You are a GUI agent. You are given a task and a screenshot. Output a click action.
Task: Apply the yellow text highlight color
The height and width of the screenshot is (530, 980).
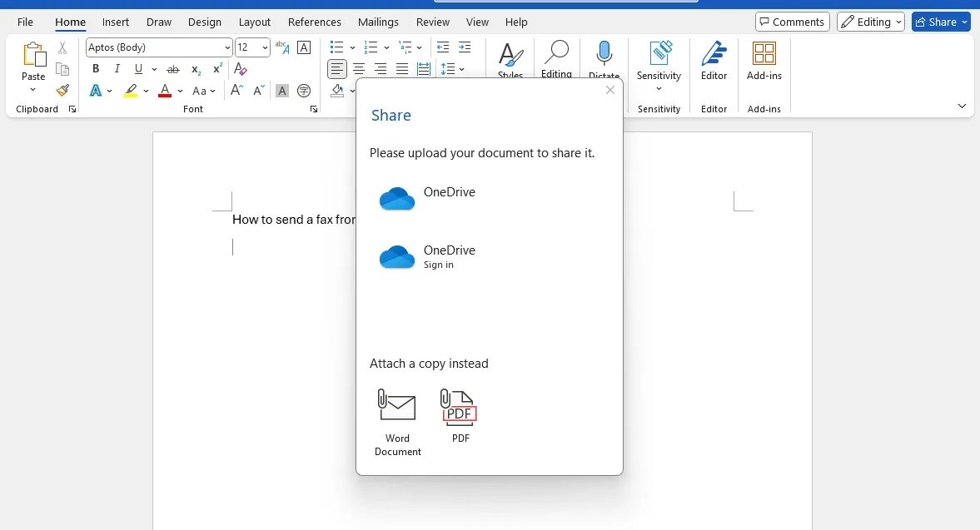(131, 91)
